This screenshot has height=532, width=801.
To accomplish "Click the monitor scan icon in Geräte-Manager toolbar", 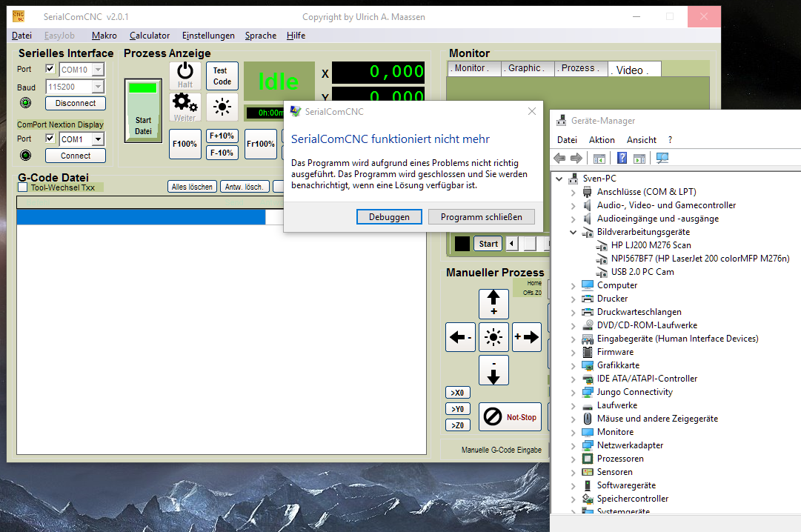I will [662, 159].
